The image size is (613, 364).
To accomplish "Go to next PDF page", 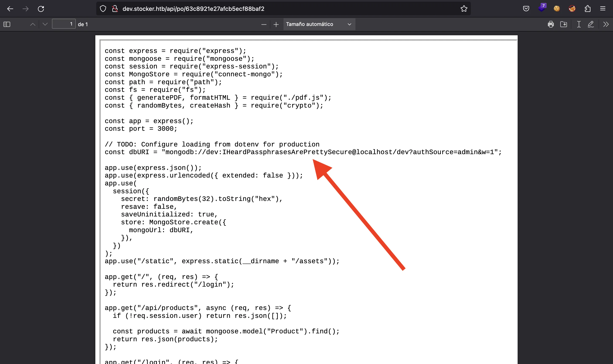I will point(45,24).
